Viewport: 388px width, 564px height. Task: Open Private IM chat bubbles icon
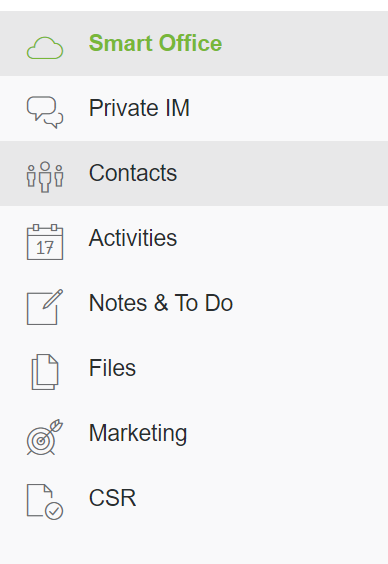tap(45, 112)
